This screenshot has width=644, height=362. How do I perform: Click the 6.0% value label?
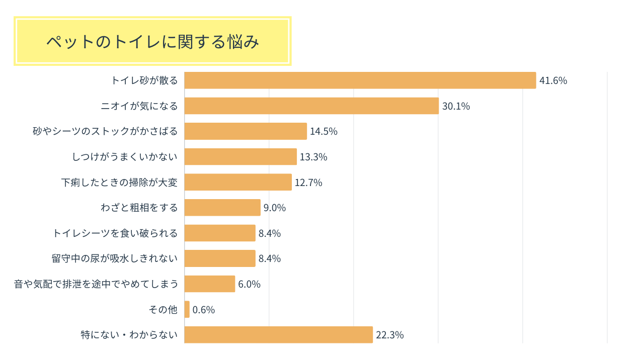[249, 284]
